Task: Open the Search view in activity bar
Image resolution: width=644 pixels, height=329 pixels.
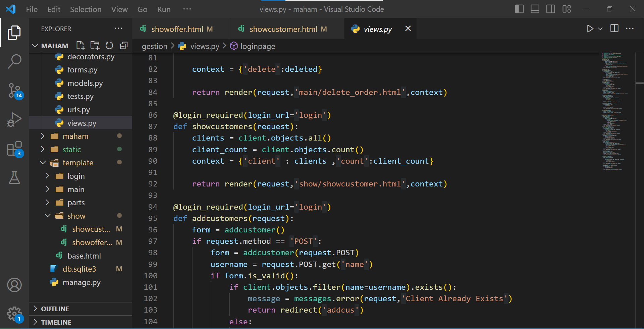Action: tap(14, 61)
